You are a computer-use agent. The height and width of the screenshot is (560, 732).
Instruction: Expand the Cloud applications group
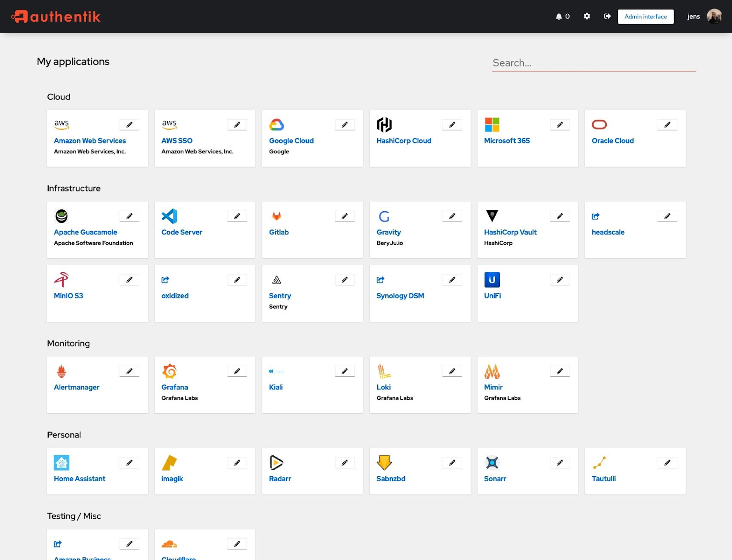pos(58,97)
